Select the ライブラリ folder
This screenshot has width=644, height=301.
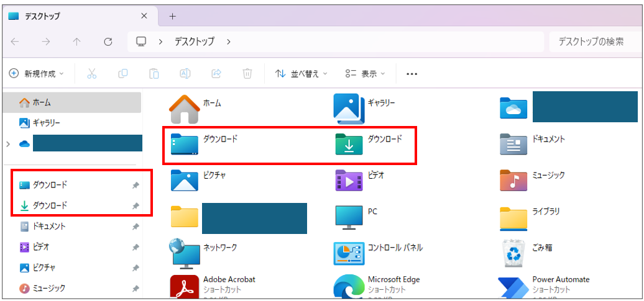coord(530,217)
